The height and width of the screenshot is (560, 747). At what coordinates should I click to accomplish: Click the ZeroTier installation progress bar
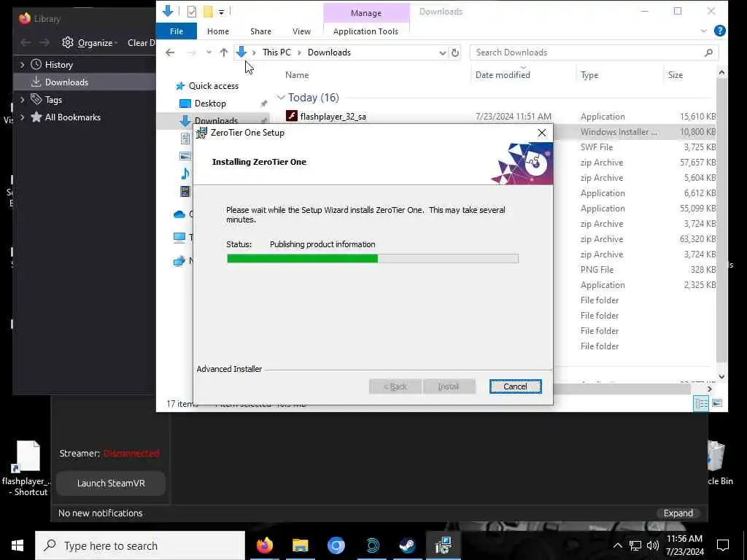[373, 259]
